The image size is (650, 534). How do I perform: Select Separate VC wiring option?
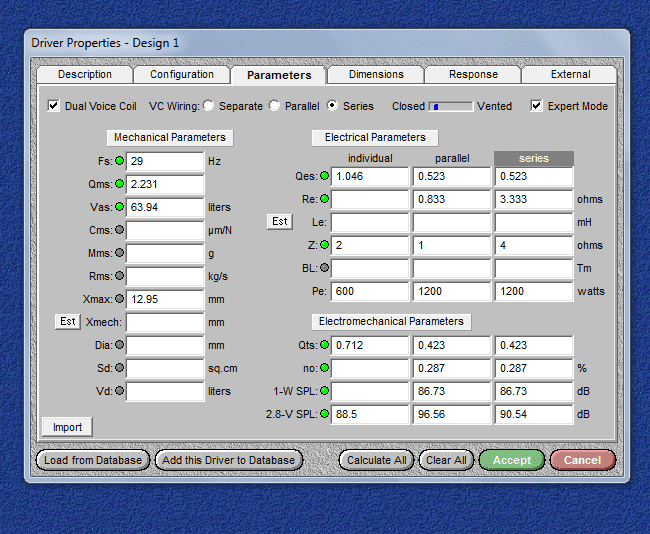[209, 106]
